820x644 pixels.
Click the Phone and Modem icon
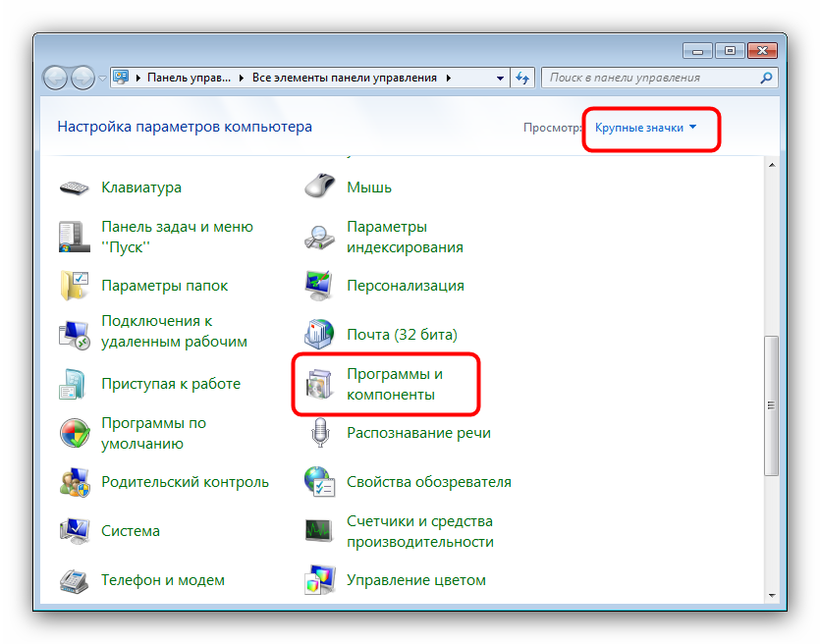(x=74, y=580)
